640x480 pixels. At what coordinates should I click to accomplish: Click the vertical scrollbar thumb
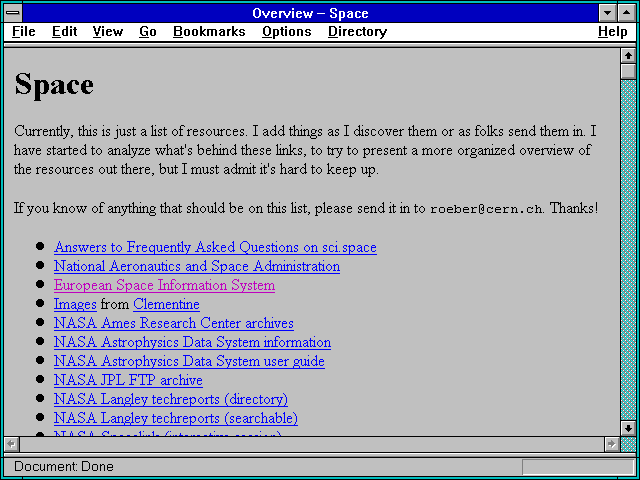pyautogui.click(x=628, y=71)
